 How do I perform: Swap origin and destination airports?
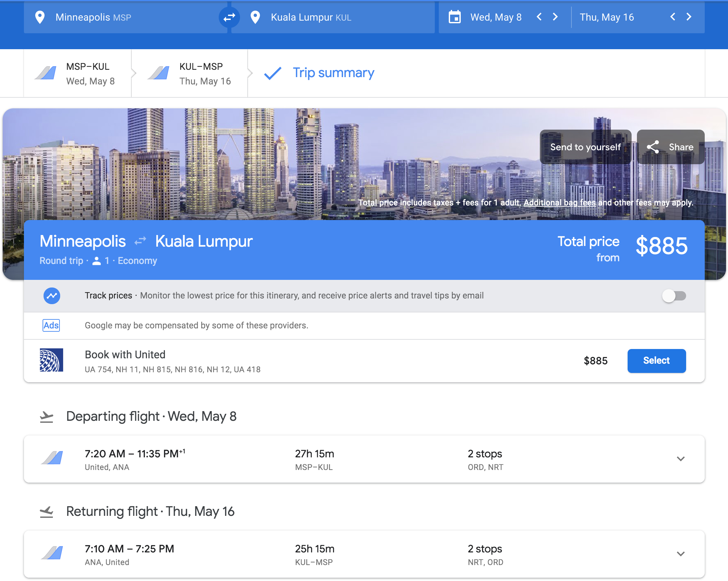click(x=229, y=17)
